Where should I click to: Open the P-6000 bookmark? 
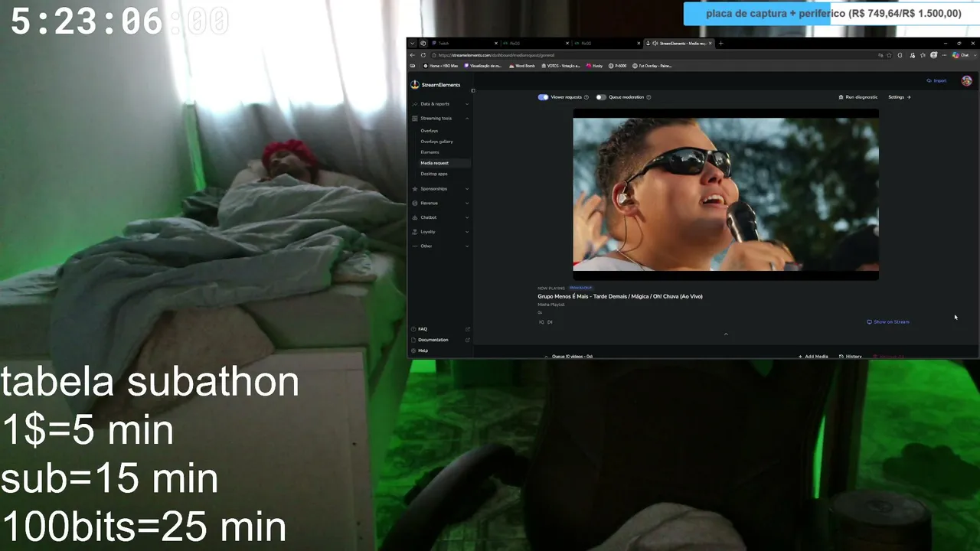click(x=617, y=66)
